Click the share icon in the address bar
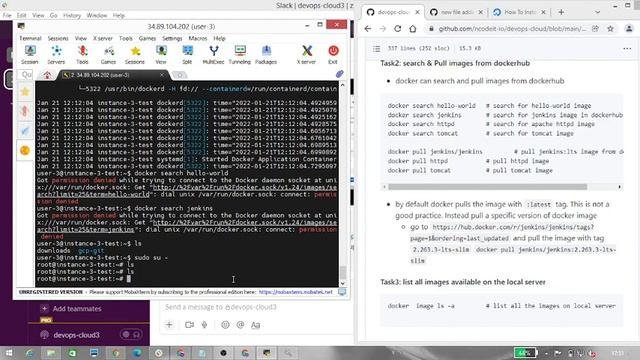The image size is (640, 360). point(596,29)
